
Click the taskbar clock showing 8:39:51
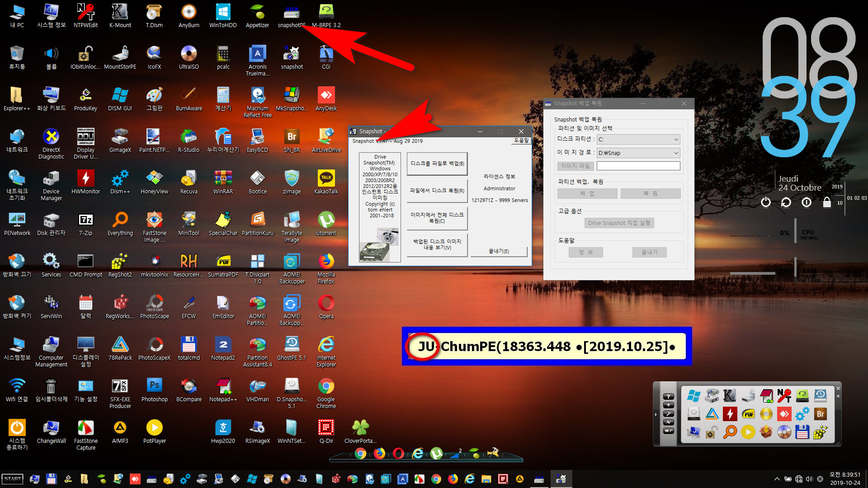coord(845,479)
